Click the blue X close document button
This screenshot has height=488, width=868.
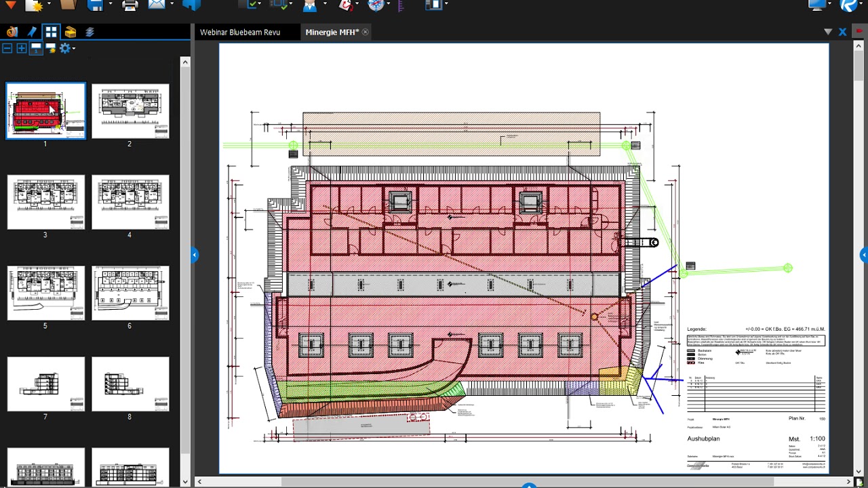click(x=842, y=32)
